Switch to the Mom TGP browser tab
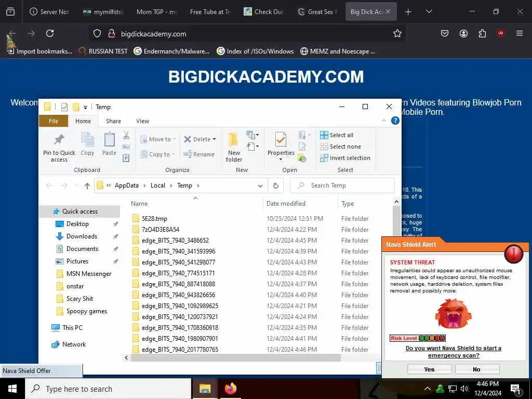532x399 pixels. point(156,12)
